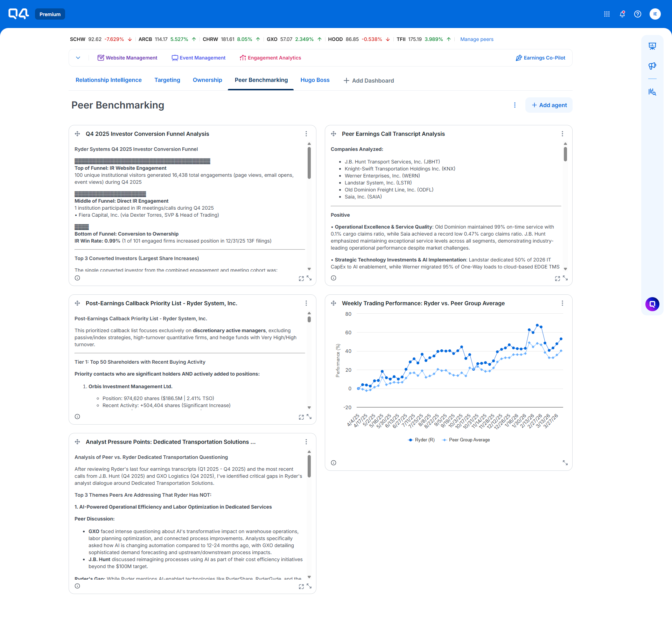
Task: Open options menu for Post-Earnings Callback card
Action: tap(306, 303)
